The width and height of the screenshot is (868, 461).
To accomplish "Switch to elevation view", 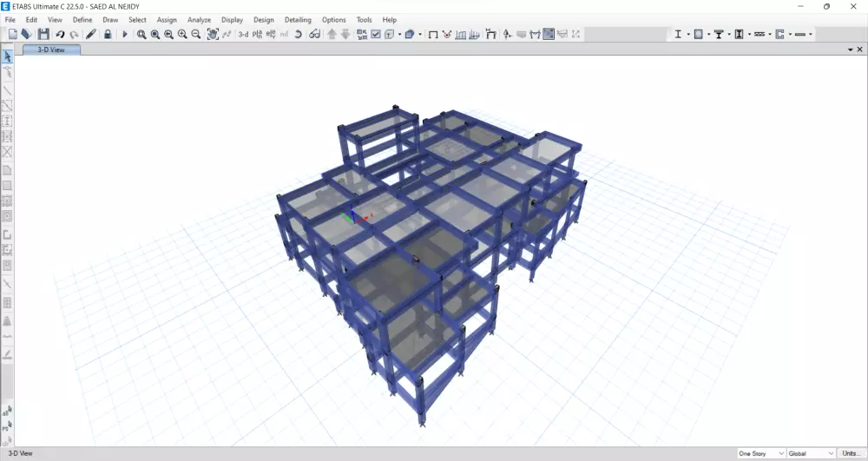I will (x=271, y=35).
